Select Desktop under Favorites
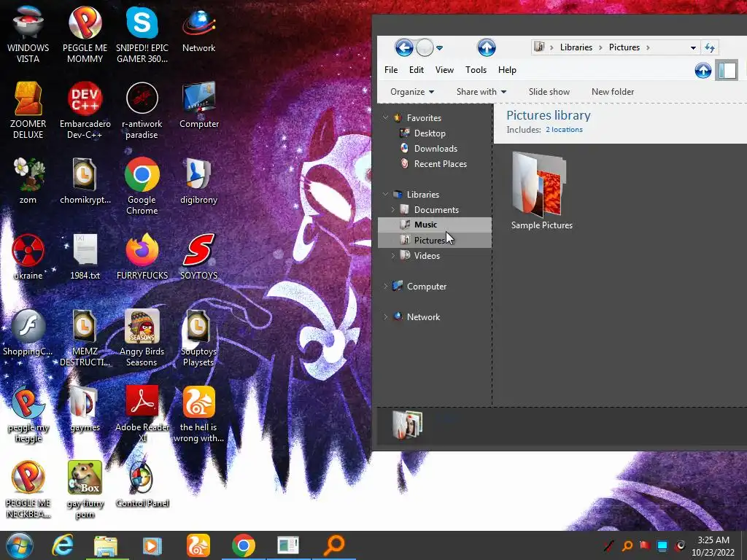Screen dimensions: 747x560 (430, 133)
